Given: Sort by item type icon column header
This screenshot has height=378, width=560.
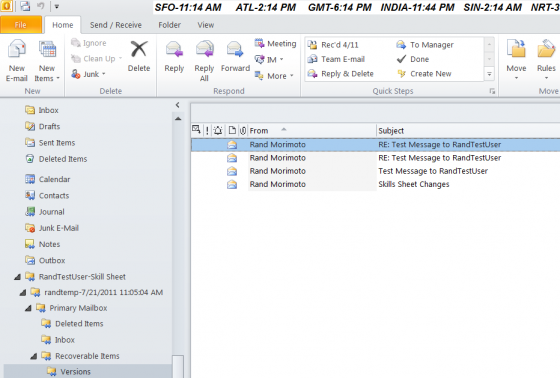Looking at the screenshot, I should [232, 131].
